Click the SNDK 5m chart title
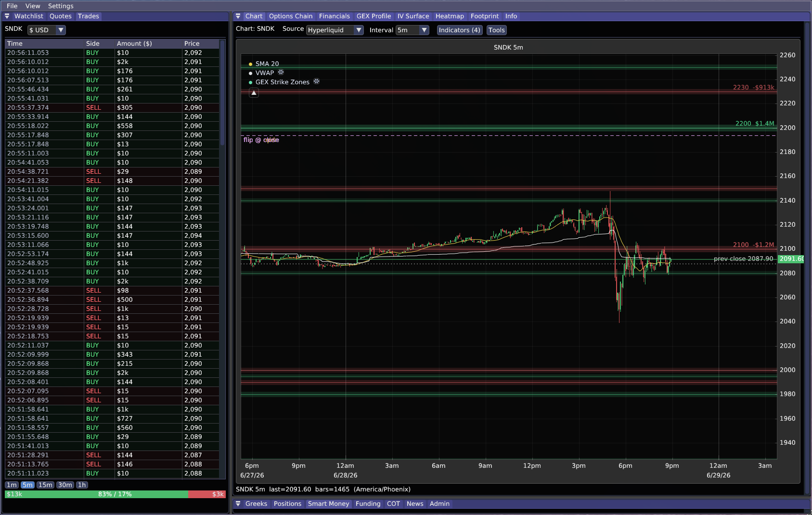The height and width of the screenshot is (515, 812). [x=508, y=47]
